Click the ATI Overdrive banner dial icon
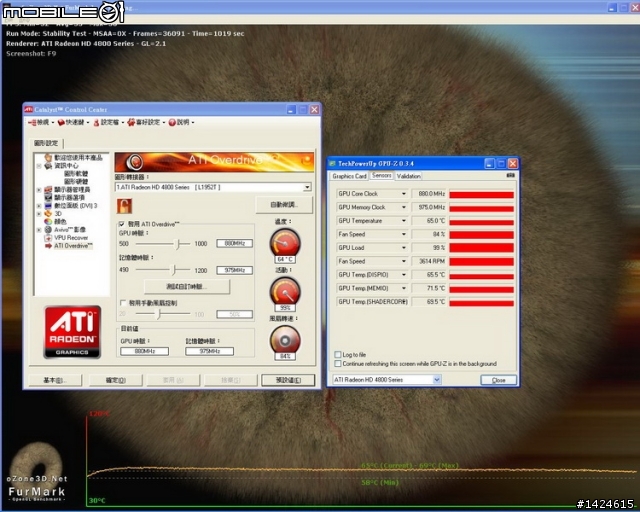 (x=134, y=162)
